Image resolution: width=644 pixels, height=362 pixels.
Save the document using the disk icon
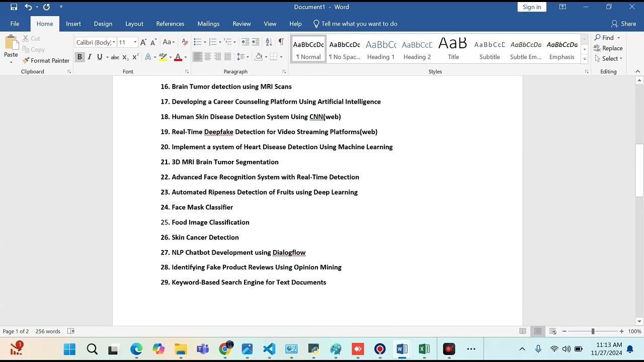coord(14,7)
